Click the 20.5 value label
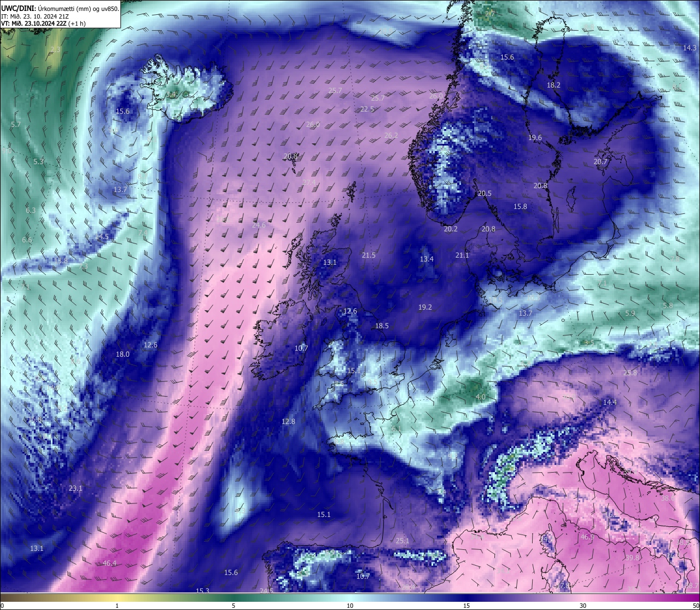This screenshot has height=610, width=700. pos(485,194)
